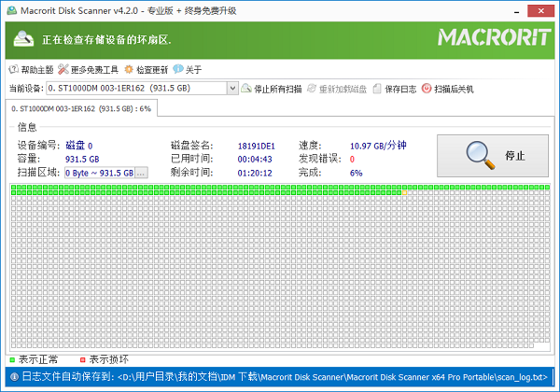Expand the 当前设备 device dropdown

click(232, 89)
